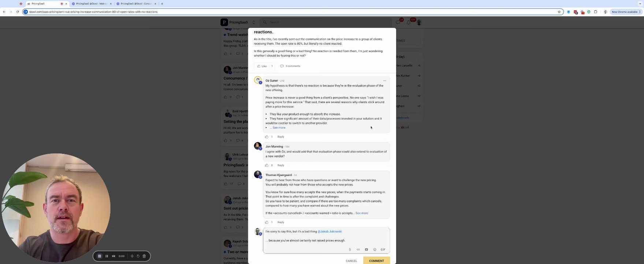Switch to the 'PricingSaaS @Skool : Concur' tab
This screenshot has width=644, height=264.
click(x=136, y=4)
